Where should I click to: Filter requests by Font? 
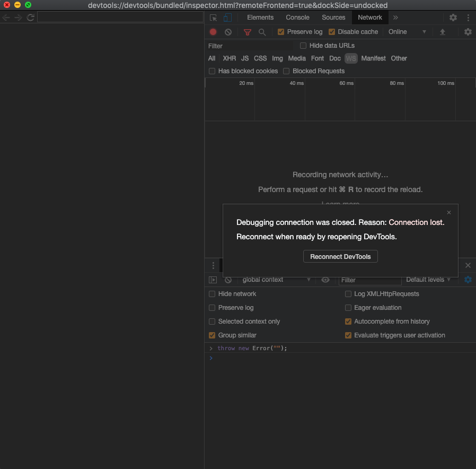pyautogui.click(x=317, y=58)
